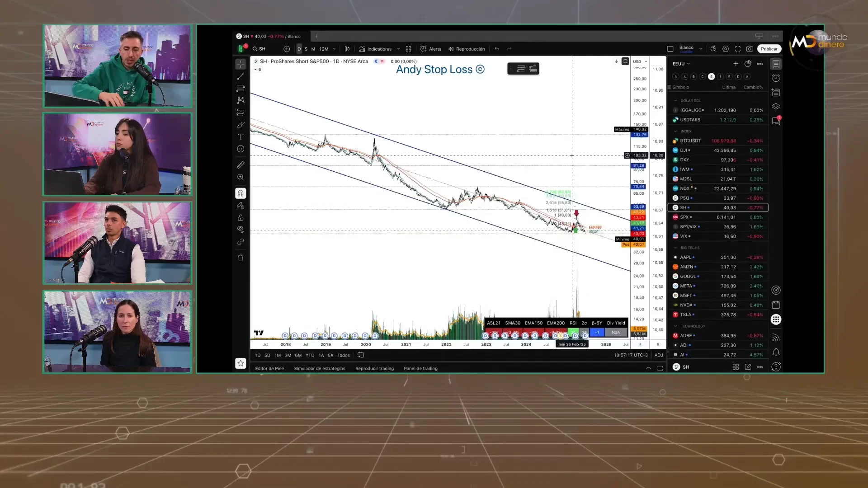This screenshot has width=868, height=488.
Task: Remove drawings with the trash icon
Action: (x=241, y=258)
